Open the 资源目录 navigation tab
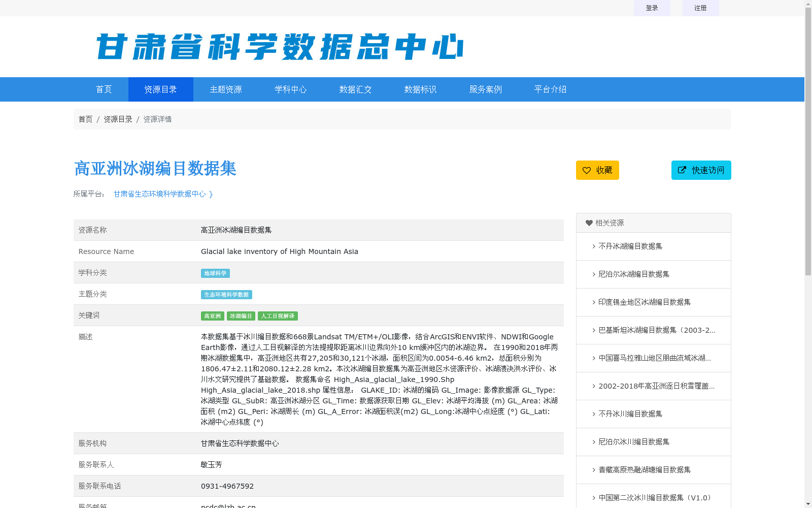The height and width of the screenshot is (508, 812). pyautogui.click(x=161, y=89)
